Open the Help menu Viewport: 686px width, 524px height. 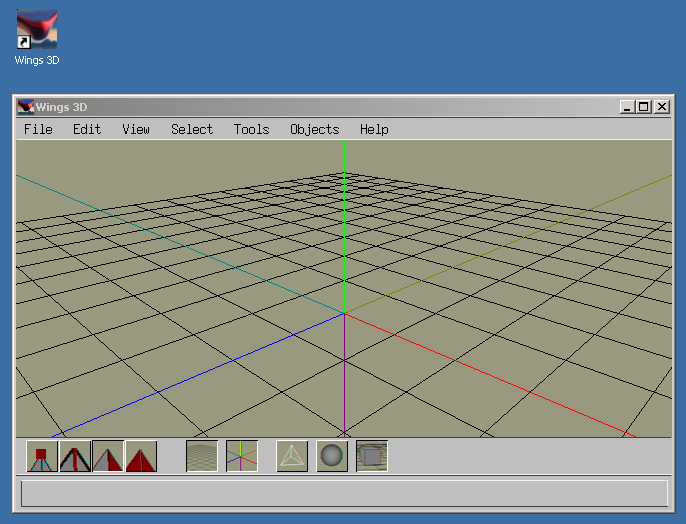point(374,129)
